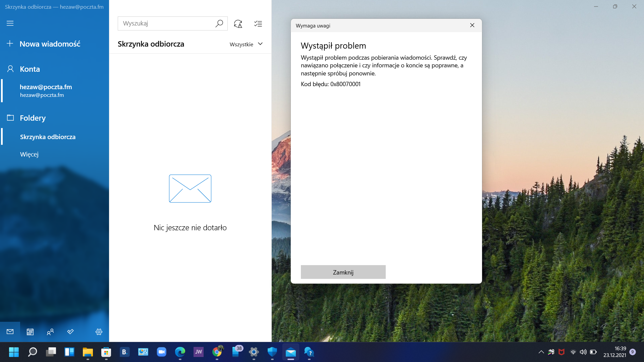Image resolution: width=644 pixels, height=362 pixels.
Task: Switch to Calendar app icon
Action: (x=30, y=332)
